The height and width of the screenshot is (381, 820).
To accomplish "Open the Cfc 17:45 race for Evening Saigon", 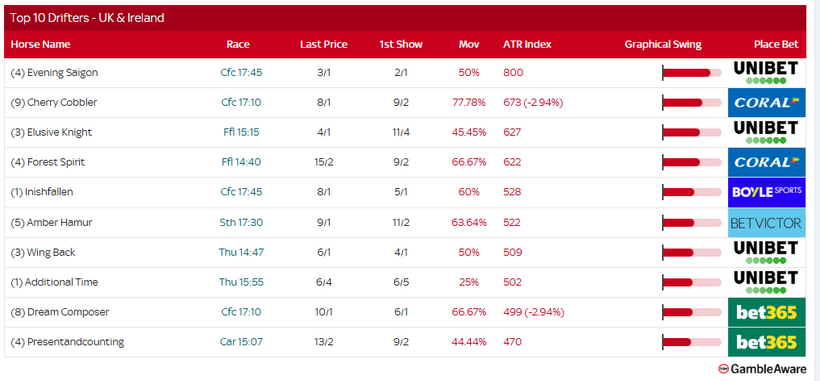I will click(x=241, y=73).
